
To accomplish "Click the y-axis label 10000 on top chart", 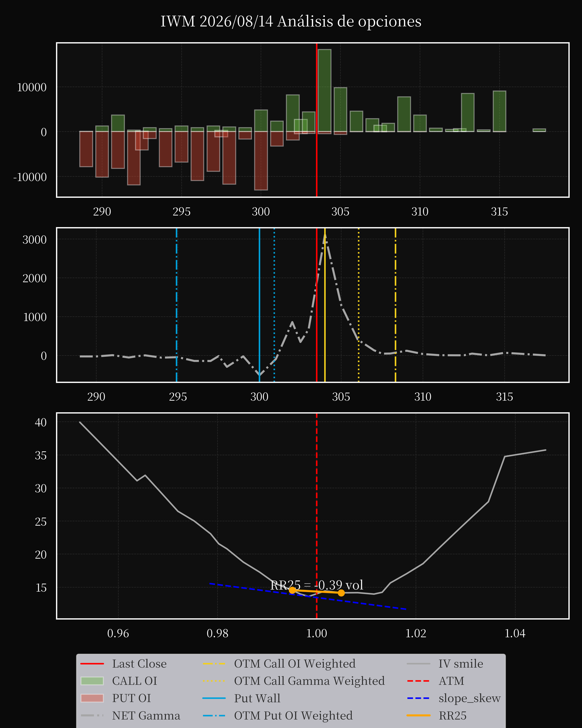I will pyautogui.click(x=32, y=87).
